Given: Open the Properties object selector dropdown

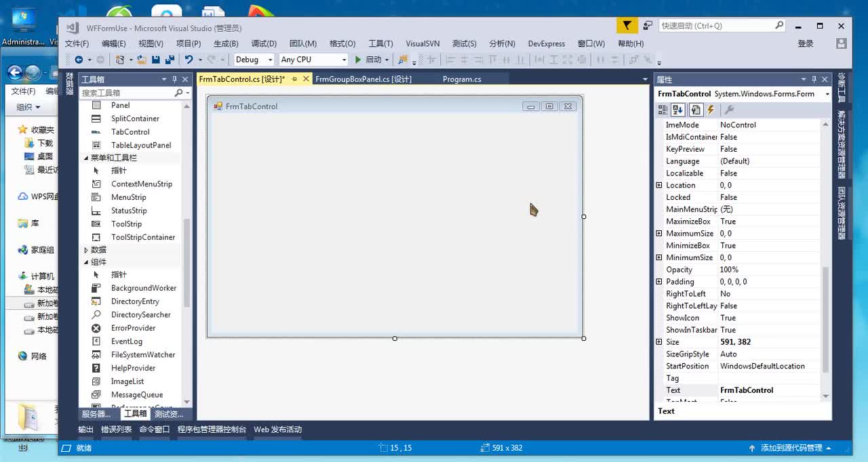Looking at the screenshot, I should [x=827, y=94].
